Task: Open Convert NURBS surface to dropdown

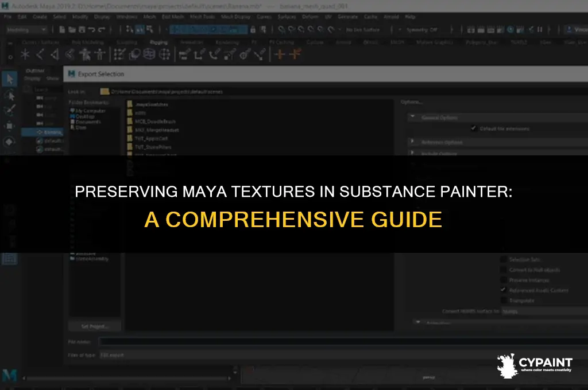Action: (544, 311)
